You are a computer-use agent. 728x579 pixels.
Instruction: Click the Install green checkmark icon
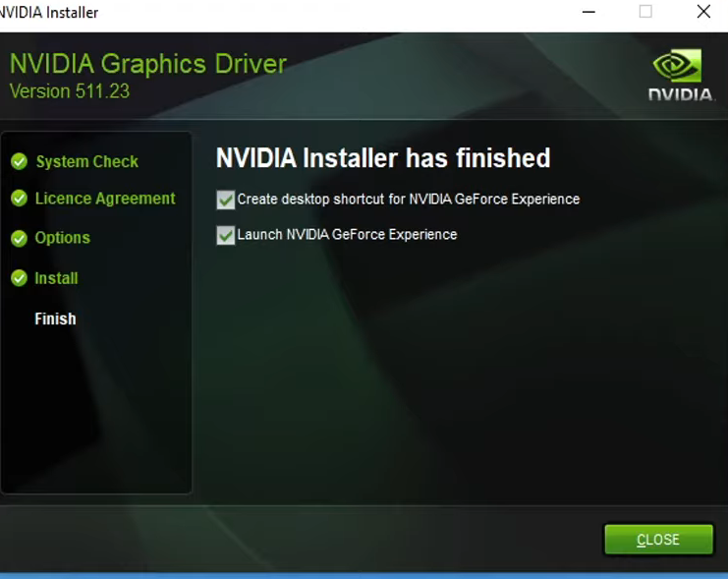point(19,278)
